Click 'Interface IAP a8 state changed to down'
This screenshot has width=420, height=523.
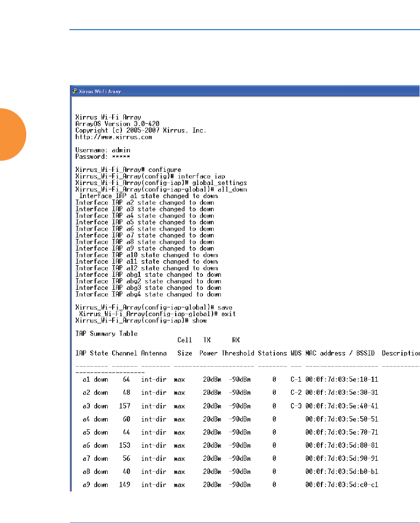(145, 242)
